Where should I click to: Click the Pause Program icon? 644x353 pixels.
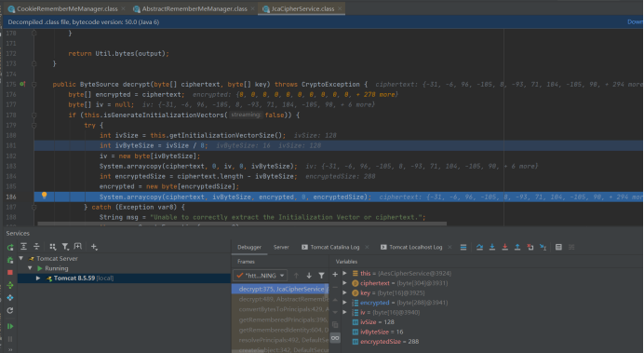coord(10,339)
